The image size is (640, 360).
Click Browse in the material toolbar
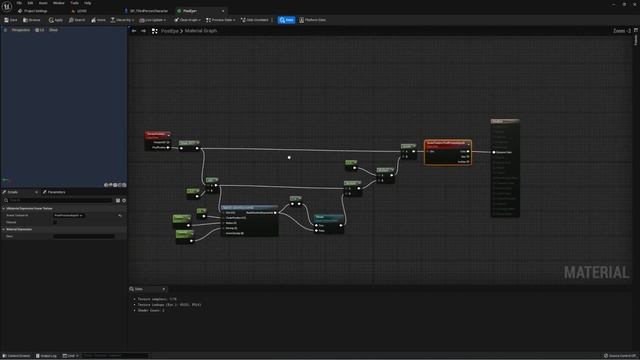(32, 20)
